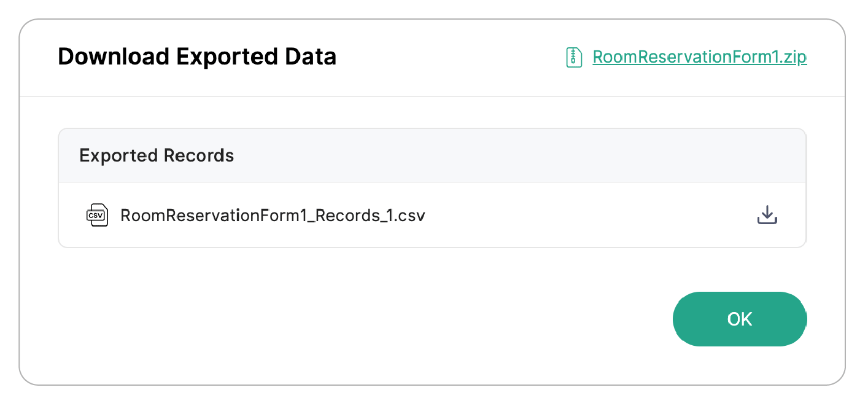868x406 pixels.
Task: Open the RoomReservationForm1.zip download link
Action: pyautogui.click(x=699, y=57)
